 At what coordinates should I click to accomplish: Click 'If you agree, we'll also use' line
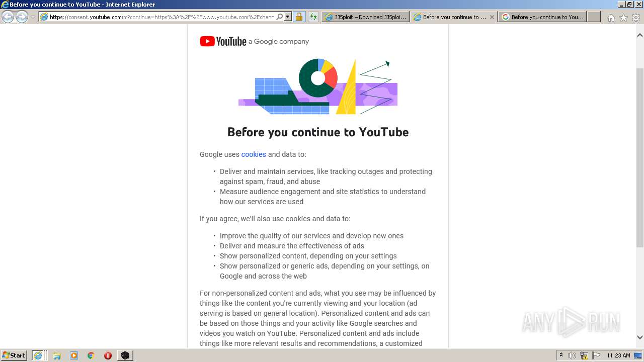275,219
